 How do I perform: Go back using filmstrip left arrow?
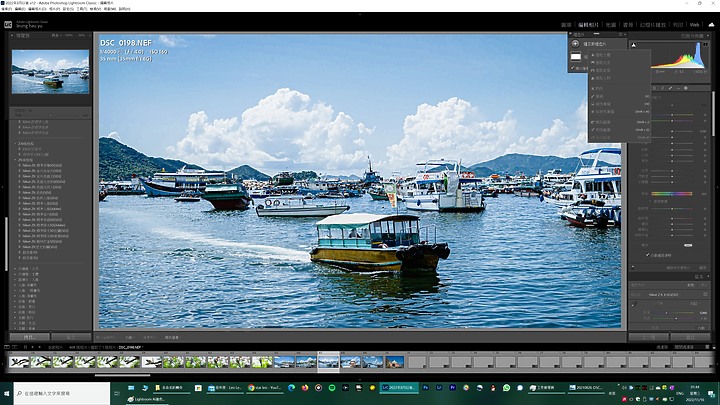33,347
